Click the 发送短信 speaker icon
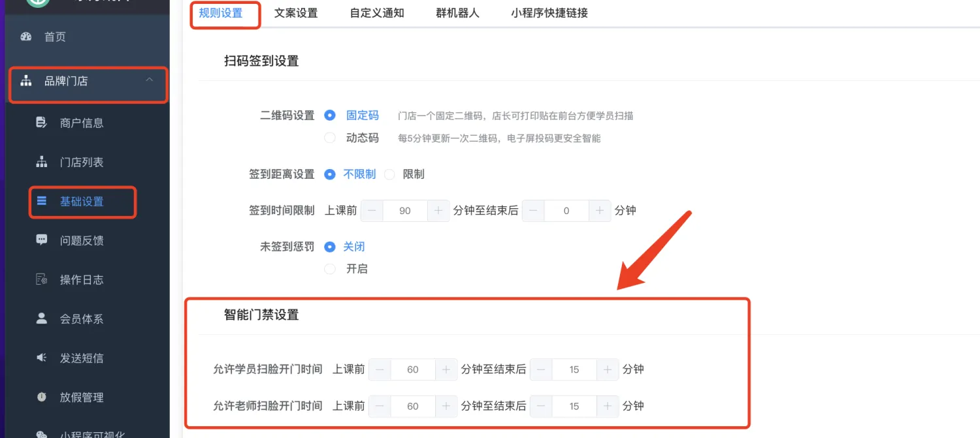Image resolution: width=980 pixels, height=438 pixels. (42, 358)
